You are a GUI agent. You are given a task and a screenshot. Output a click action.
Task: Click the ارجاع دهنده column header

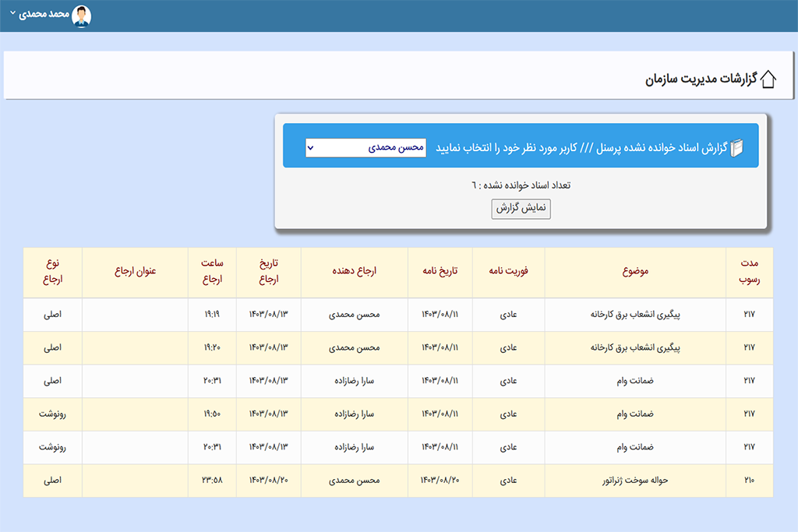pos(355,272)
